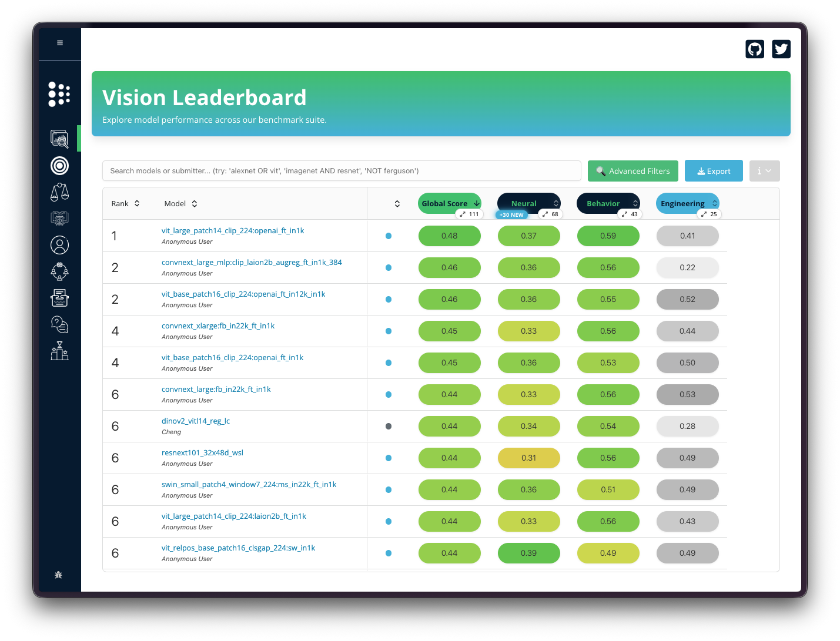Sort by the Global Score column header
Image resolution: width=840 pixels, height=641 pixels.
coord(450,203)
